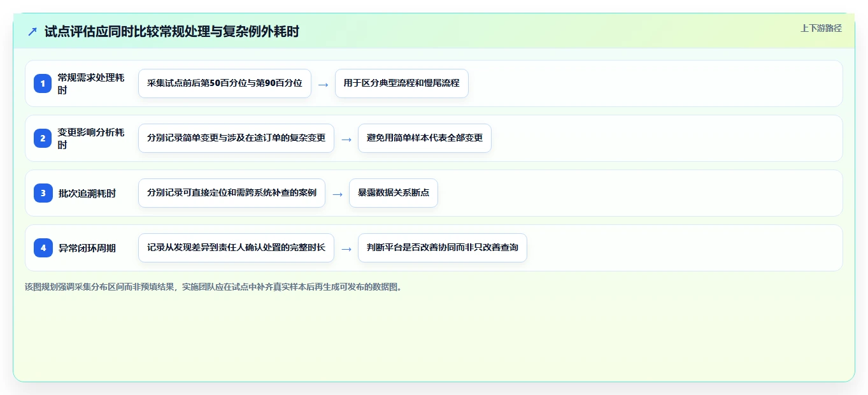Select the number 3 step badge
The image size is (868, 395).
(43, 193)
